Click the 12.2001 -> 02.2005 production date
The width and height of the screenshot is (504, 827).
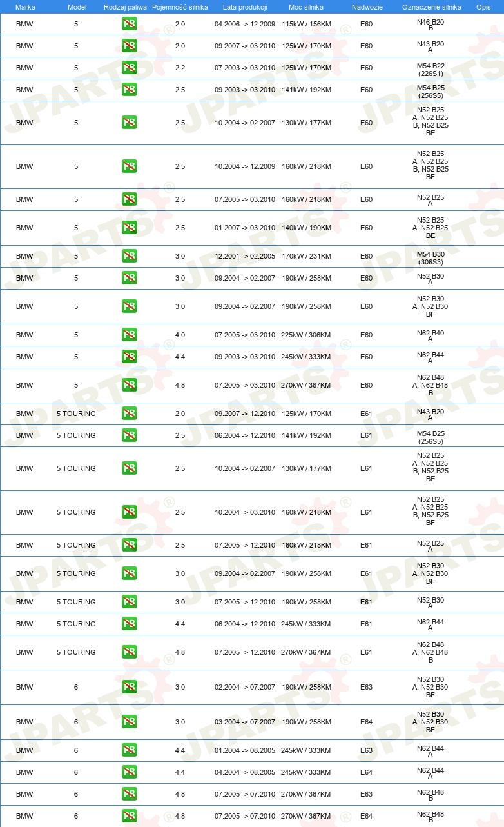245,256
